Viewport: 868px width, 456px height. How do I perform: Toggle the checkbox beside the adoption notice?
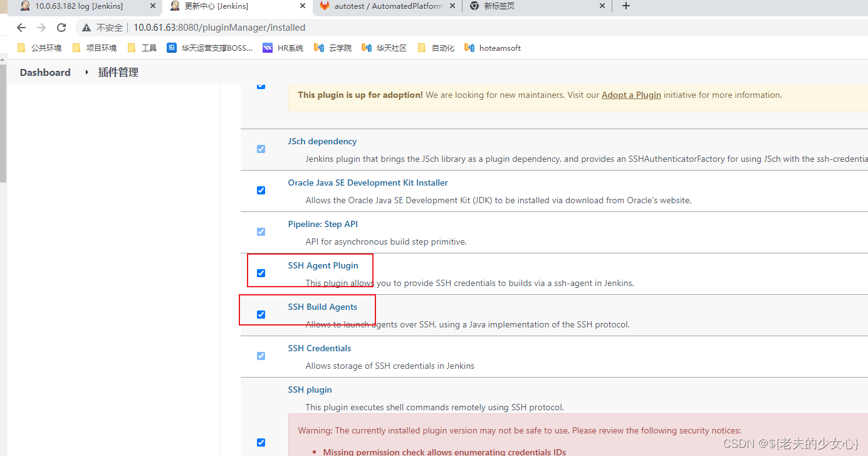pyautogui.click(x=261, y=86)
